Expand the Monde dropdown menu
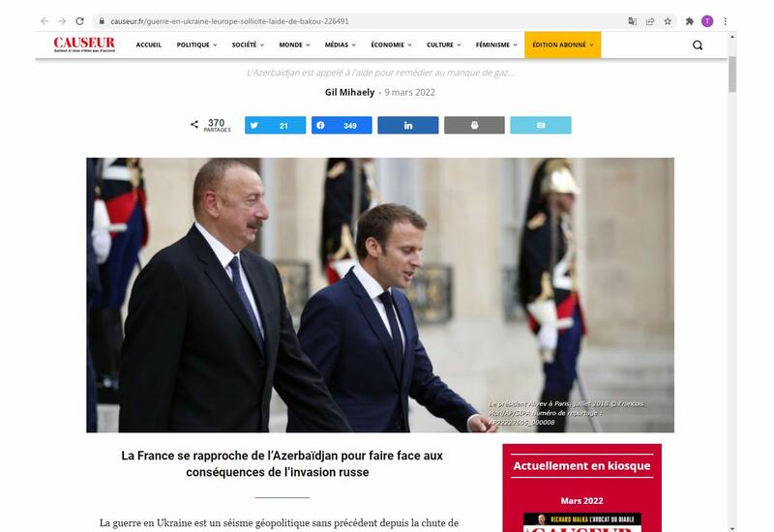The image size is (774, 532). click(x=294, y=44)
